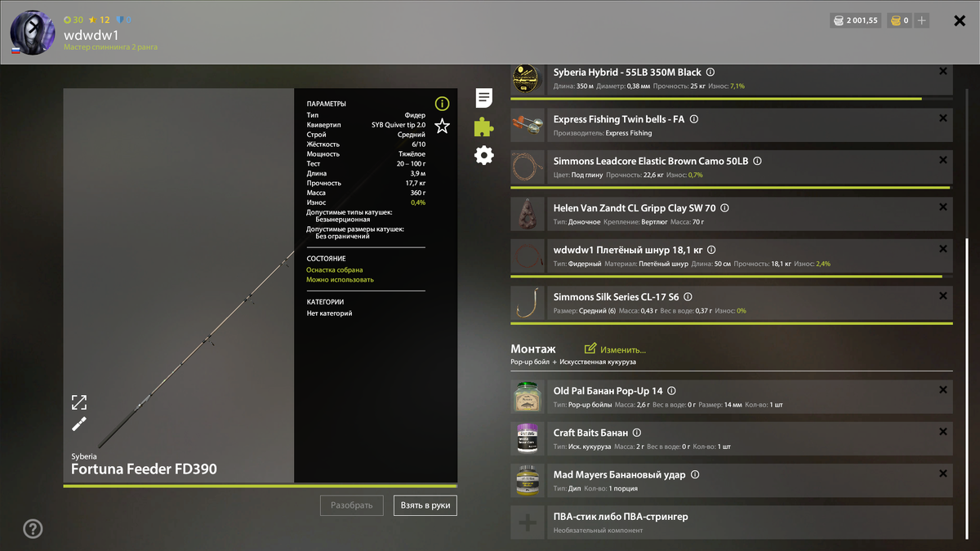Click the status Можно использовать
The image size is (980, 551).
pyautogui.click(x=340, y=279)
